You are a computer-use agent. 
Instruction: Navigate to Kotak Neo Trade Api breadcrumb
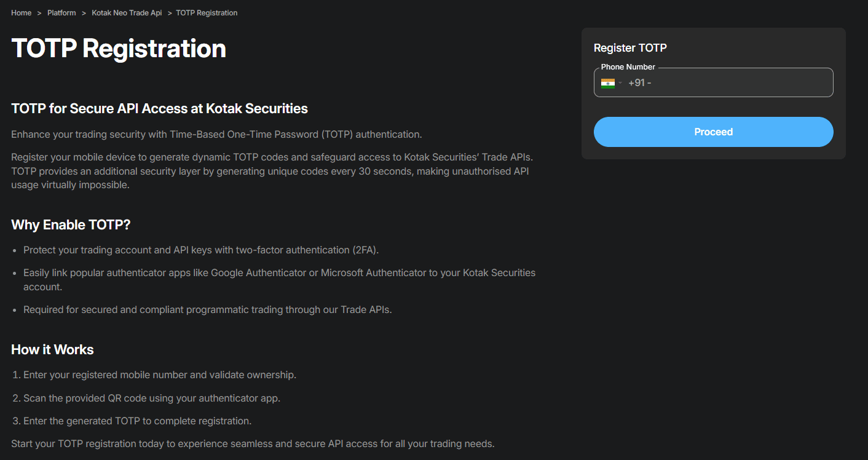pos(127,13)
